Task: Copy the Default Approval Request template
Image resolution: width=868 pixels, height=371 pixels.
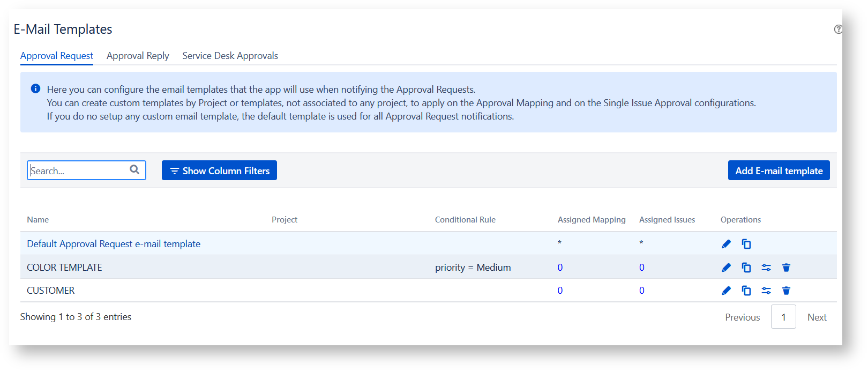Action: coord(746,244)
